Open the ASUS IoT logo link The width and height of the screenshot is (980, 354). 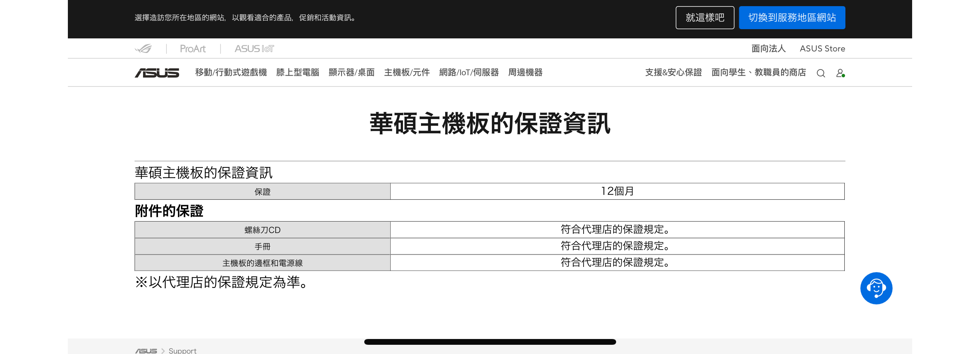click(x=254, y=49)
